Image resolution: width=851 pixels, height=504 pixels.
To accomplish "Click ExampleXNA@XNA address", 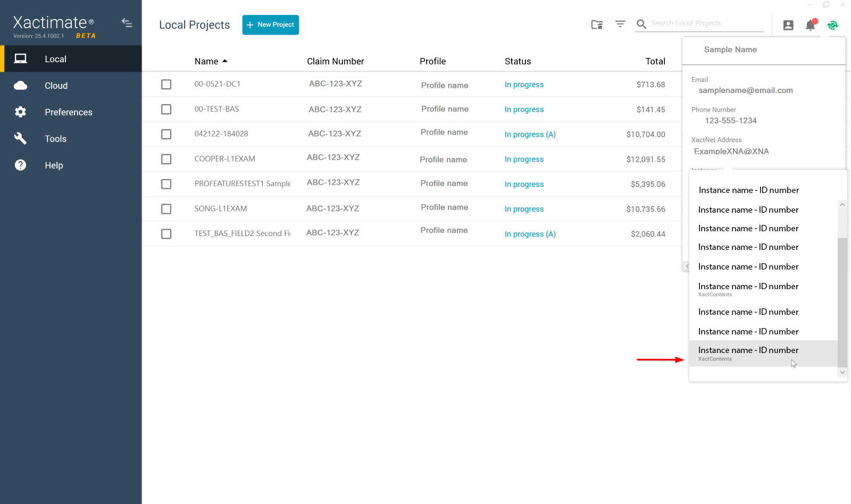I will [731, 151].
